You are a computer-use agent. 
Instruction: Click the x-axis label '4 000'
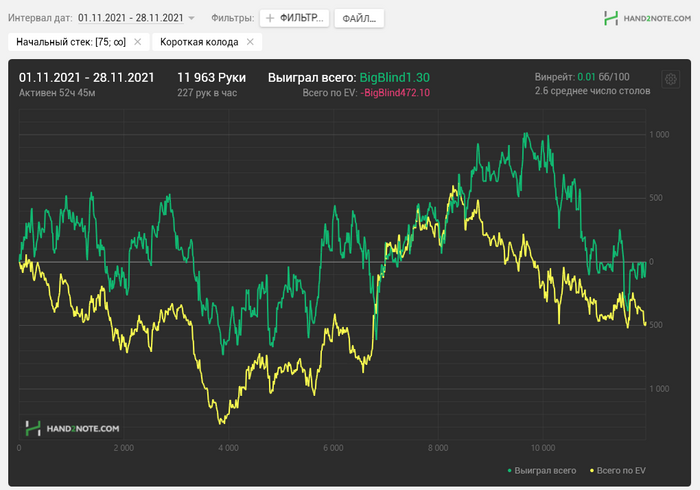coord(228,448)
